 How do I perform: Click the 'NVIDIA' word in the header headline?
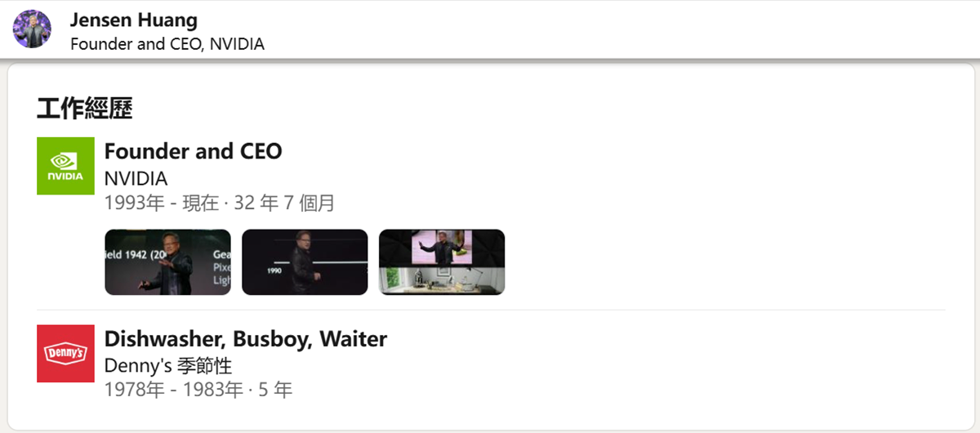238,44
